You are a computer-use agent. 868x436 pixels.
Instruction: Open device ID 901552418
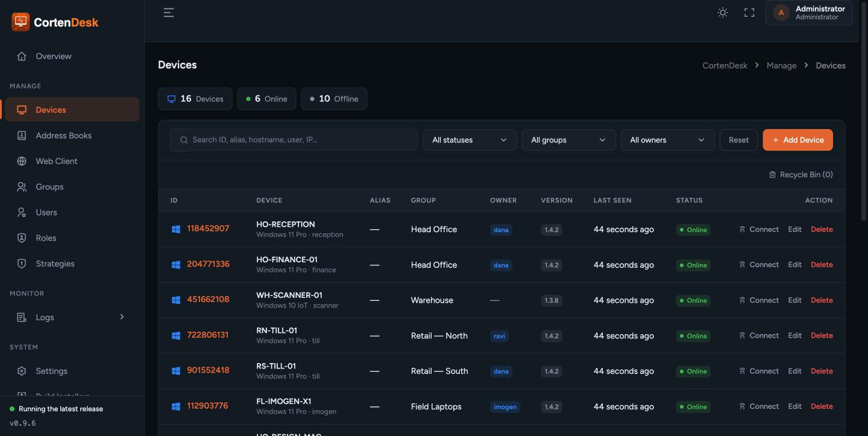click(x=208, y=370)
